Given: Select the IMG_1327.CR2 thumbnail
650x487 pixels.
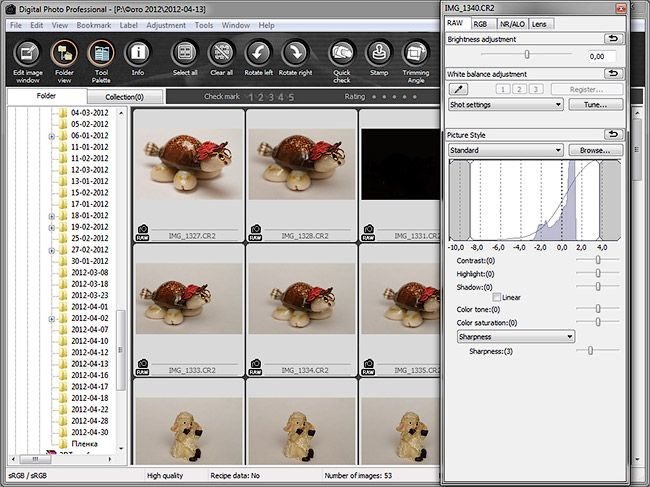Looking at the screenshot, I should pyautogui.click(x=189, y=164).
